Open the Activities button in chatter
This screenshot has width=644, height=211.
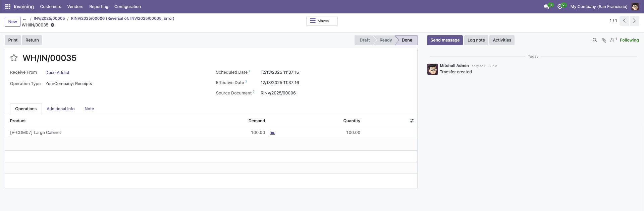[502, 40]
